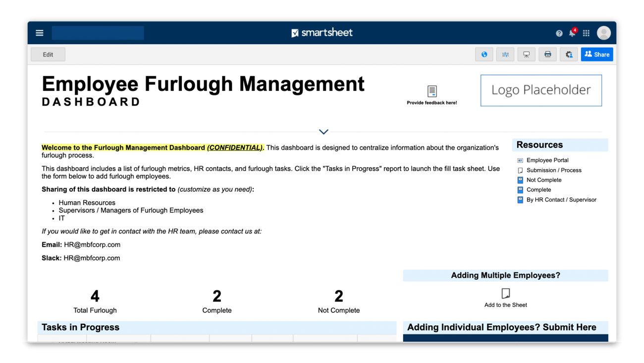
Task: Click the By HR Contact / Supervisor icon
Action: coord(520,200)
